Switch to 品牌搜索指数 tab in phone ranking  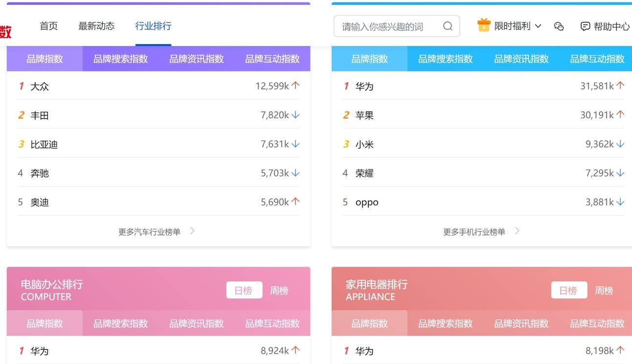click(x=445, y=59)
